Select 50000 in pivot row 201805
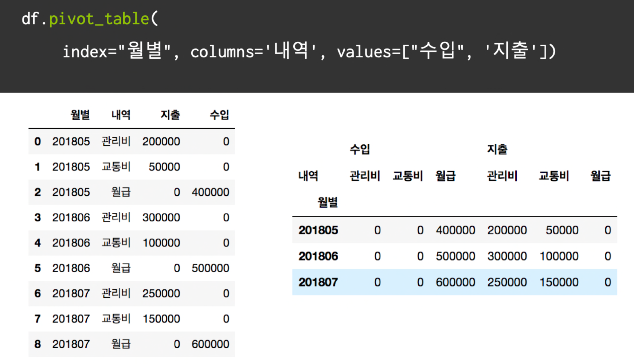The width and height of the screenshot is (634, 364). click(x=562, y=230)
